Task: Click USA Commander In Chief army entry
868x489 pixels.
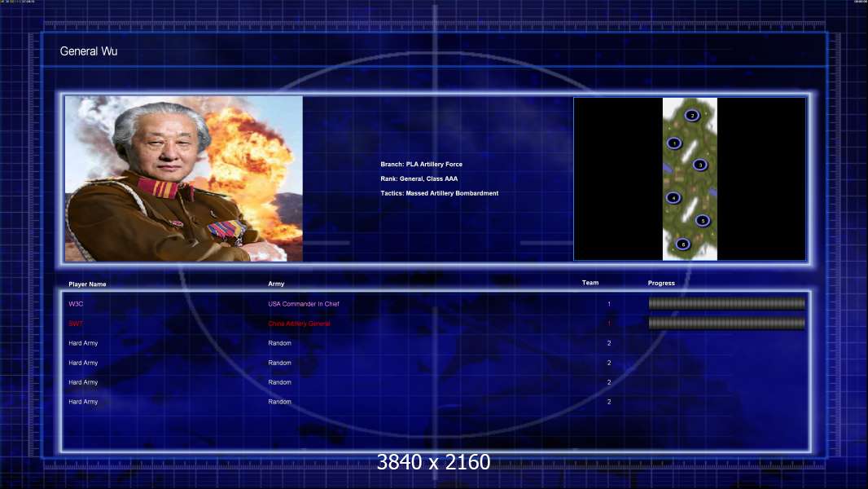Action: (304, 304)
